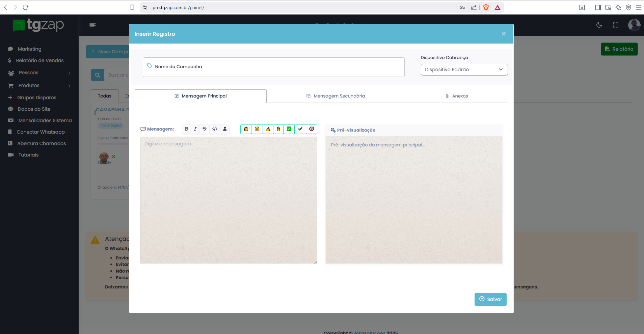Focus the Nome da Campanha field
The width and height of the screenshot is (644, 334).
coord(273,67)
